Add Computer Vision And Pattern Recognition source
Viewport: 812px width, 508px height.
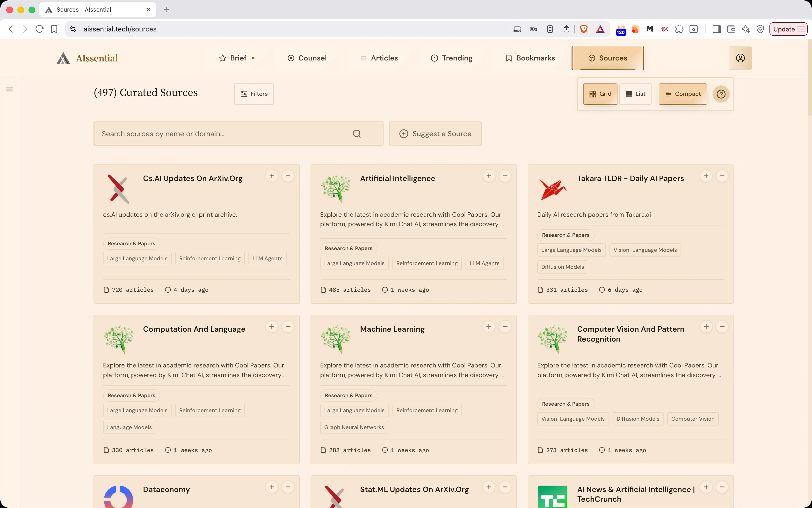coord(706,327)
